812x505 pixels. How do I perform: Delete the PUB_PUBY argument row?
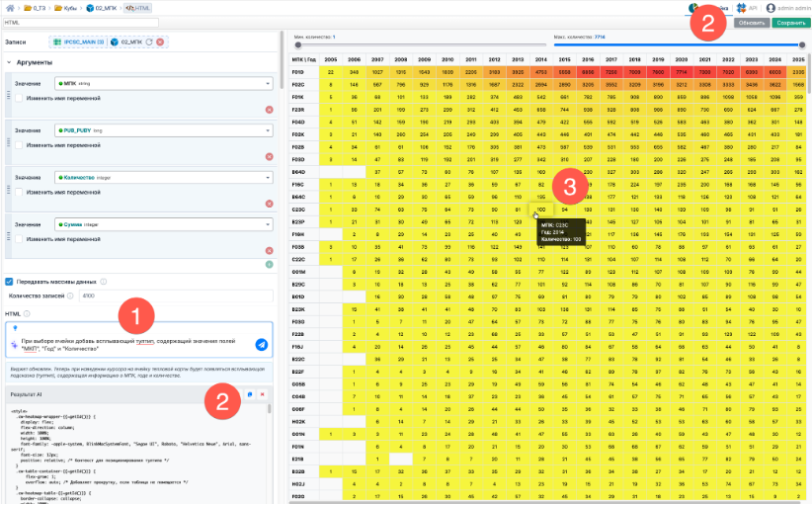(x=269, y=155)
